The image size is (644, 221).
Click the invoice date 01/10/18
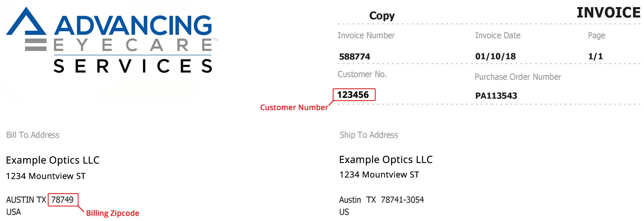pos(495,56)
